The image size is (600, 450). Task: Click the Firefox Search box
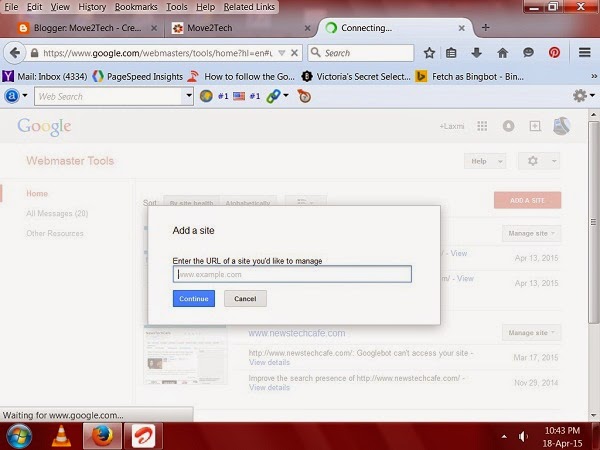click(361, 53)
